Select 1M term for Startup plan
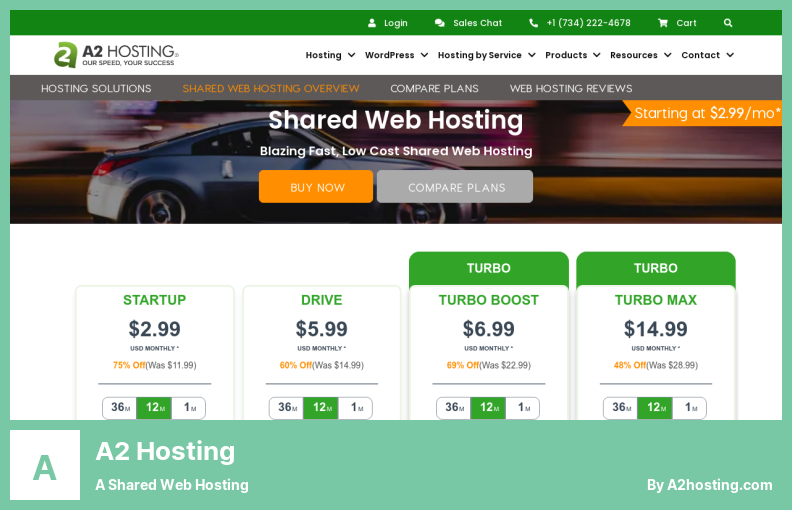The height and width of the screenshot is (510, 792). [x=189, y=407]
